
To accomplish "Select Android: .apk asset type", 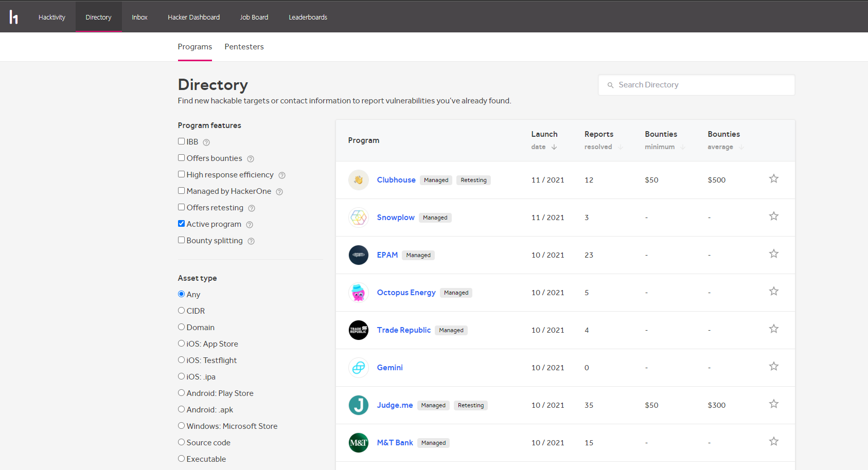I will click(x=181, y=409).
